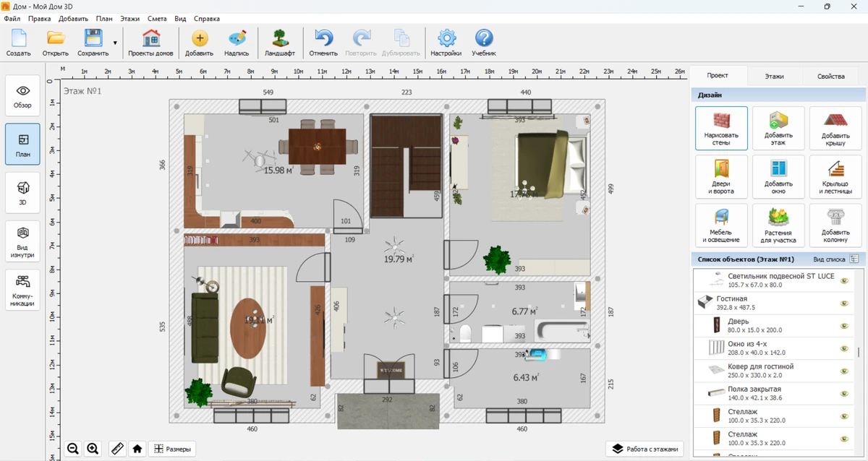This screenshot has height=461, width=868.
Task: Click the Add roof (Добавить крышу) icon
Action: click(x=835, y=128)
